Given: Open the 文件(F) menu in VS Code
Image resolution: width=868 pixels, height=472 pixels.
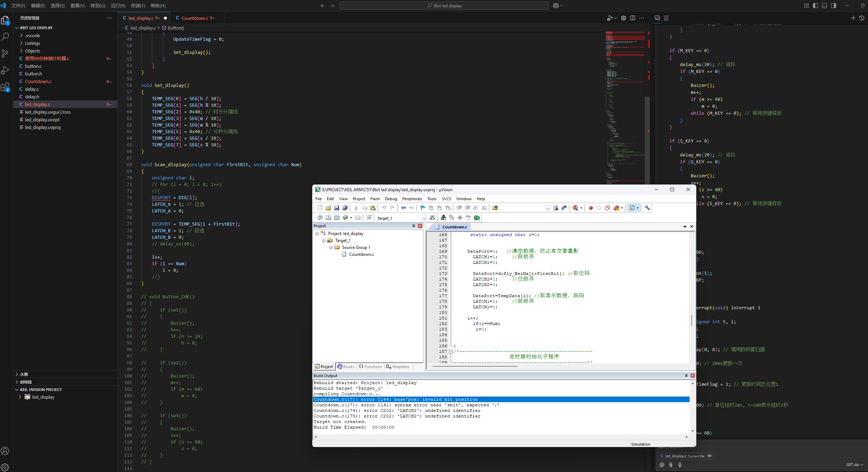Looking at the screenshot, I should click(x=18, y=6).
